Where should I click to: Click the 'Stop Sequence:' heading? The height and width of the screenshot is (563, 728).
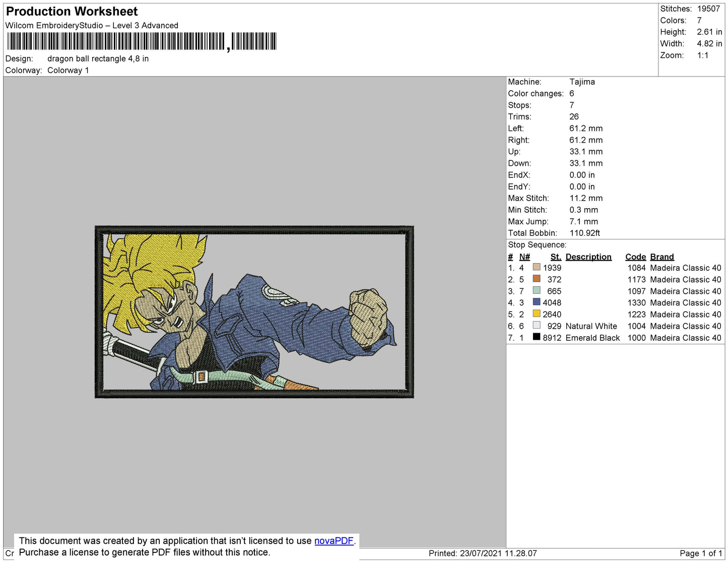[537, 245]
